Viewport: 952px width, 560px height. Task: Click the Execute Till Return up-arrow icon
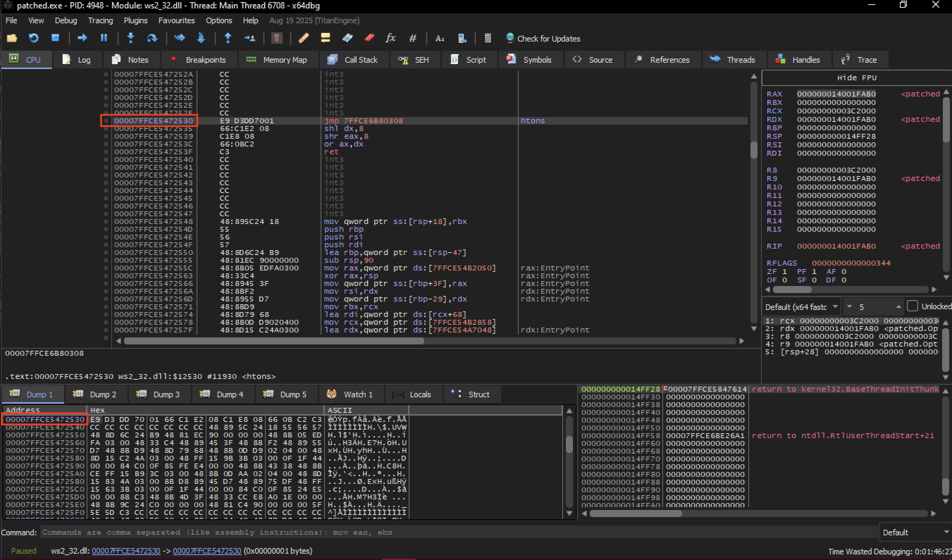coord(228,38)
